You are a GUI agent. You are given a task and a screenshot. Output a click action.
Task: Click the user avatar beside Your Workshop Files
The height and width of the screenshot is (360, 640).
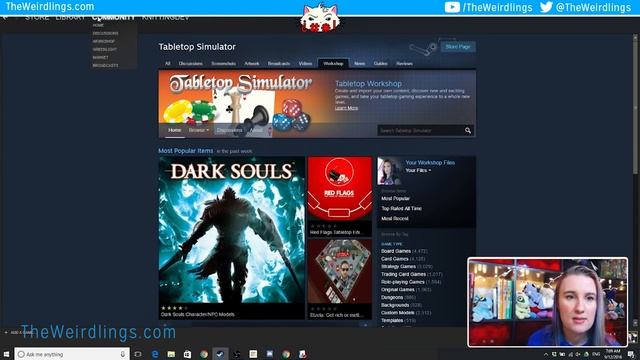[x=389, y=171]
